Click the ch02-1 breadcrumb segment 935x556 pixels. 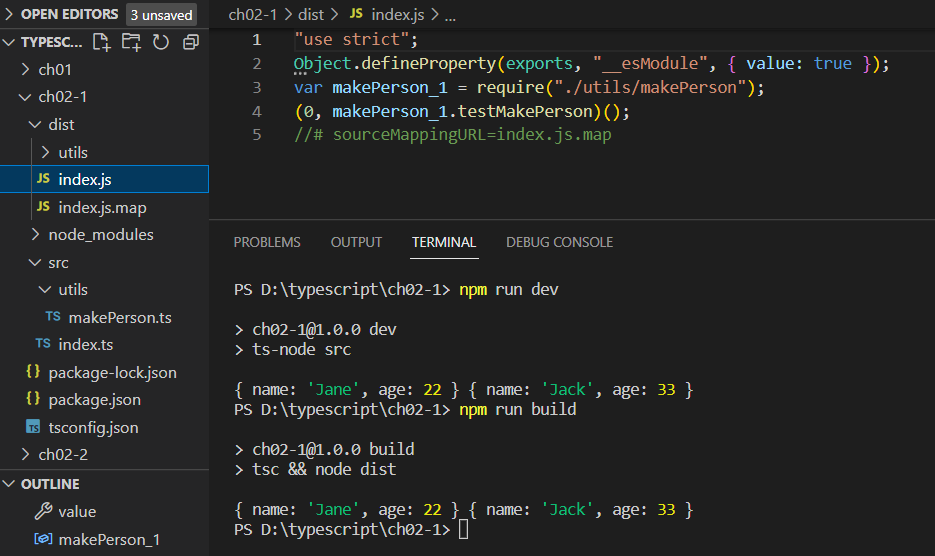click(x=253, y=14)
